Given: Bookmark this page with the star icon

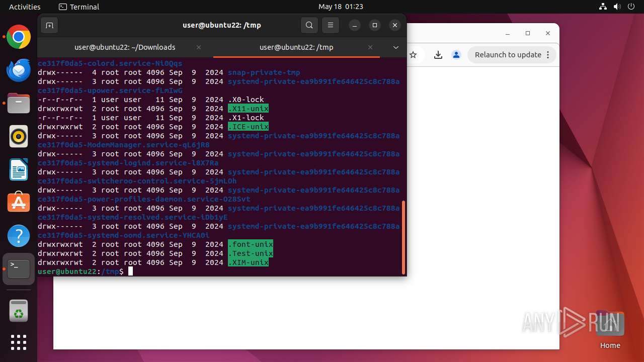Looking at the screenshot, I should pyautogui.click(x=413, y=55).
